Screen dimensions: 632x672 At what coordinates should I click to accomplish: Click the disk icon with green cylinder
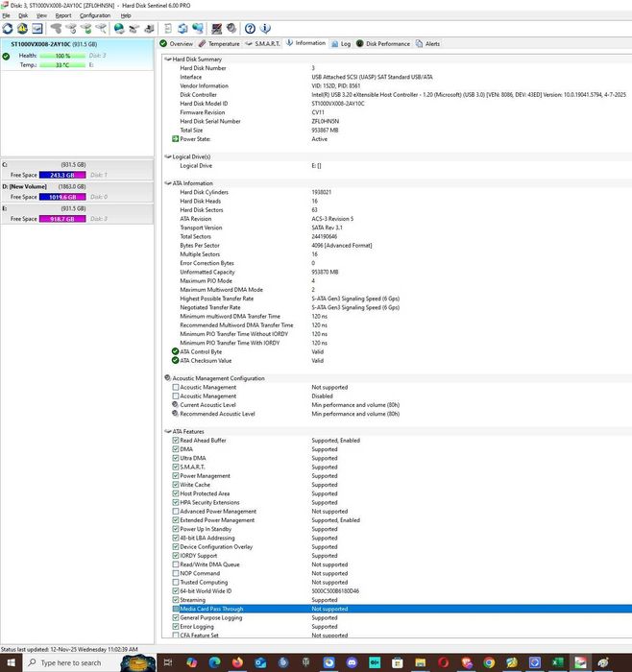click(85, 29)
